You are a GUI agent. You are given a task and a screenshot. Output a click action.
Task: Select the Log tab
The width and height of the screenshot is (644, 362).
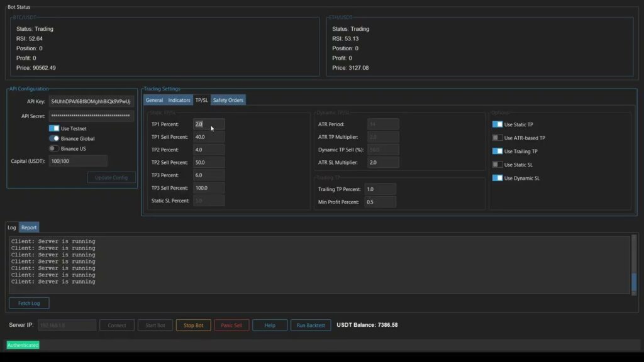pyautogui.click(x=11, y=227)
